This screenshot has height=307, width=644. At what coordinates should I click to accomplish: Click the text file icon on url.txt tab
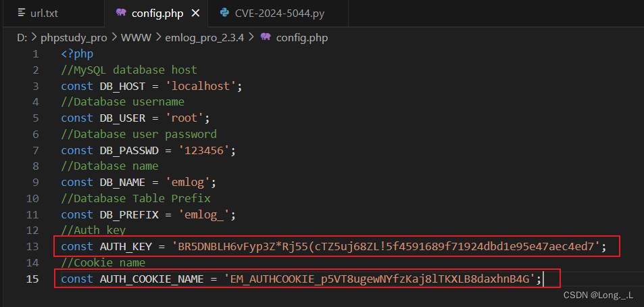pos(22,13)
